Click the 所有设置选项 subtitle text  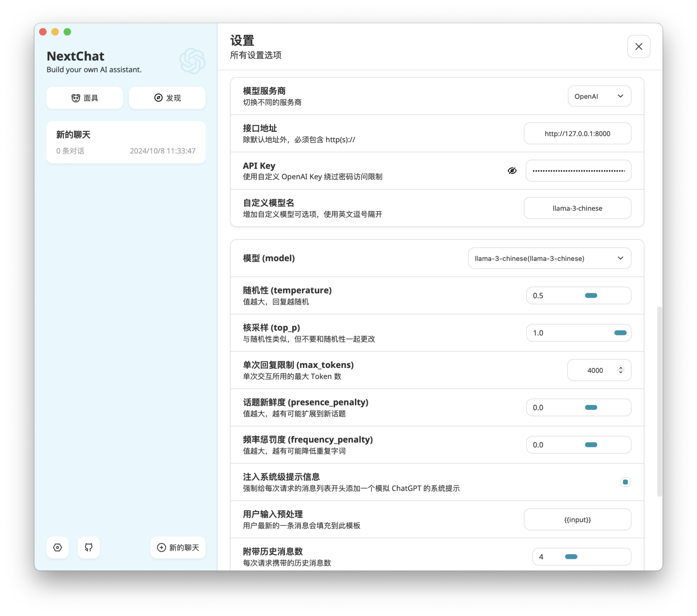(x=256, y=55)
